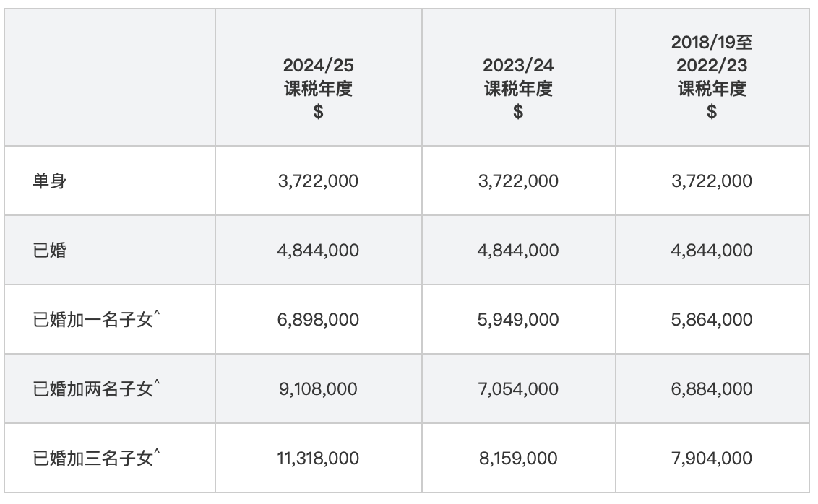The image size is (818, 504).
Task: Select the 已婚 row label
Action: pyautogui.click(x=50, y=250)
